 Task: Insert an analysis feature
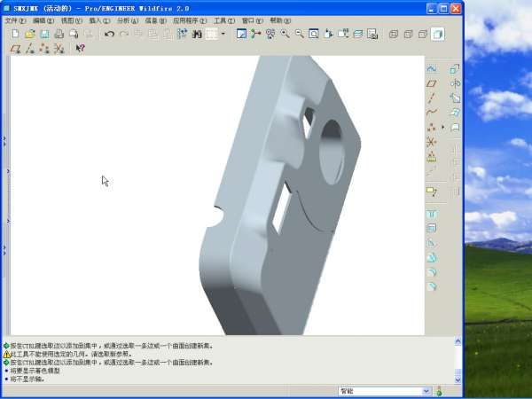coord(432,156)
